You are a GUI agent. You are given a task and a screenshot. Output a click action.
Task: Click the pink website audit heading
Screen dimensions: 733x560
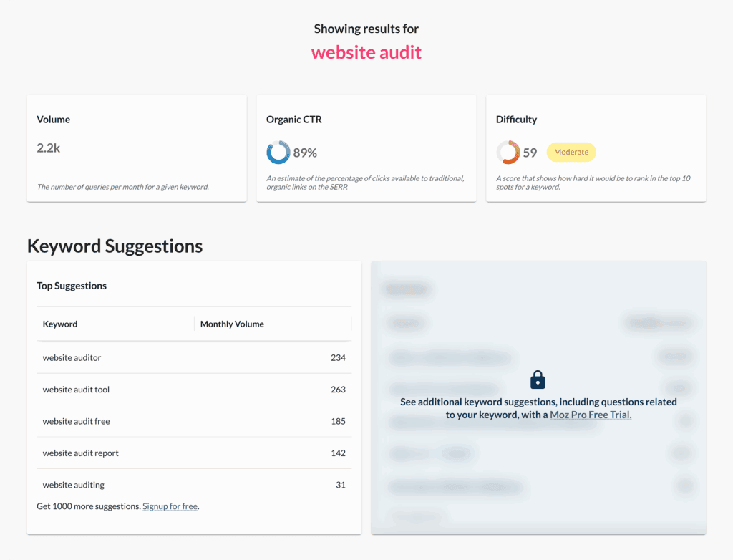point(366,52)
